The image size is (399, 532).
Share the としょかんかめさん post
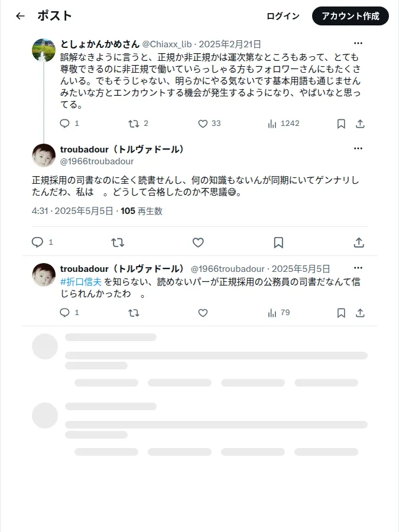360,124
